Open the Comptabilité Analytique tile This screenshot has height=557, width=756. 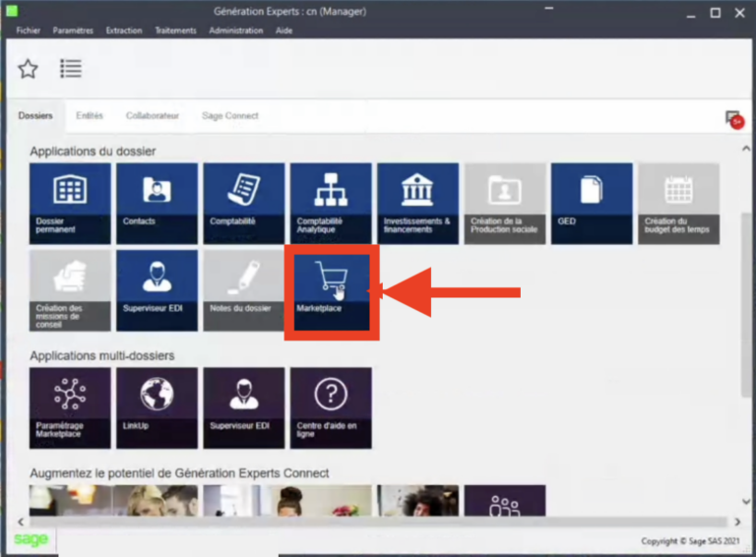331,204
